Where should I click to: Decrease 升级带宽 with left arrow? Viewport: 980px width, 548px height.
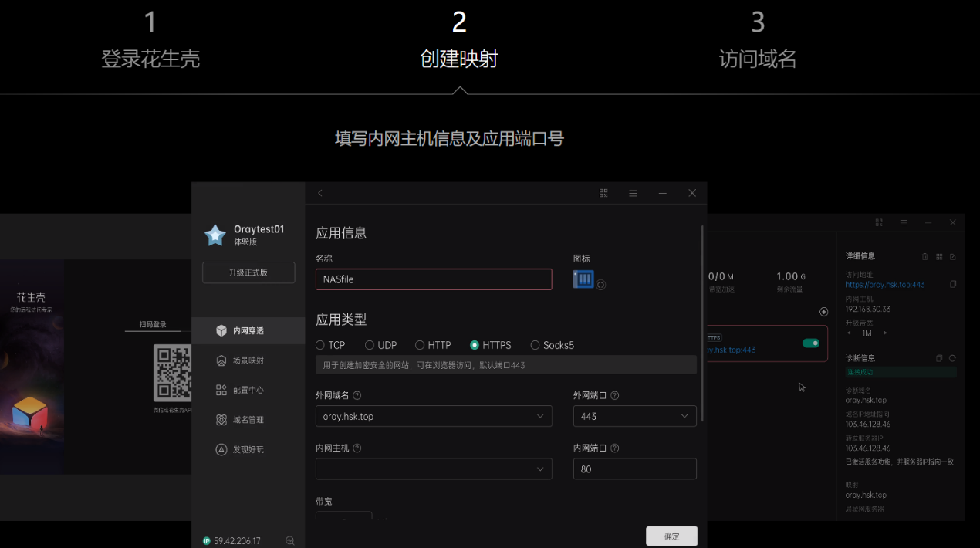point(850,333)
